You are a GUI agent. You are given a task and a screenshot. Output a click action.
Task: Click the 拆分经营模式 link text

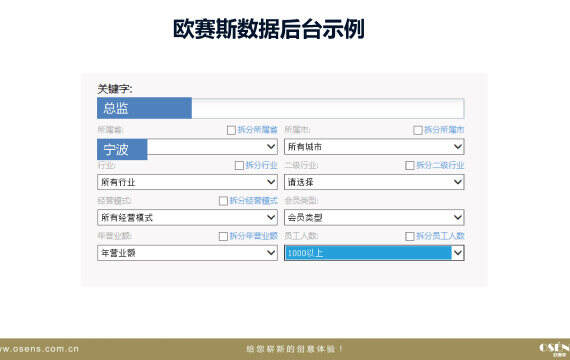coord(254,200)
